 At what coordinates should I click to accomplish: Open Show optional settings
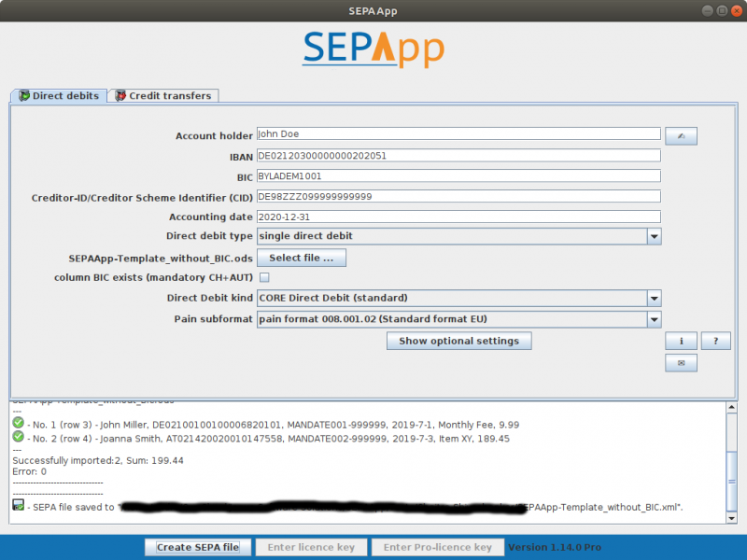(x=458, y=341)
